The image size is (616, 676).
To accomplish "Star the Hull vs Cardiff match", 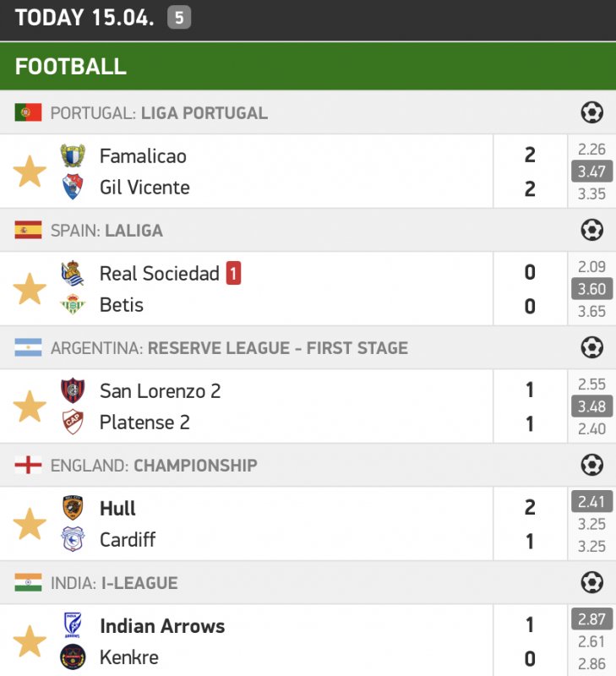I will pos(30,524).
